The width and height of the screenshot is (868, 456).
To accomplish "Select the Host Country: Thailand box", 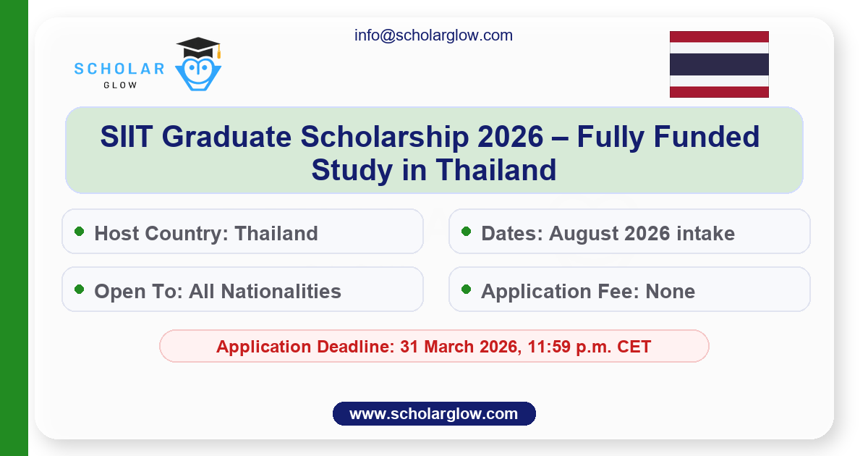I will coord(242,232).
